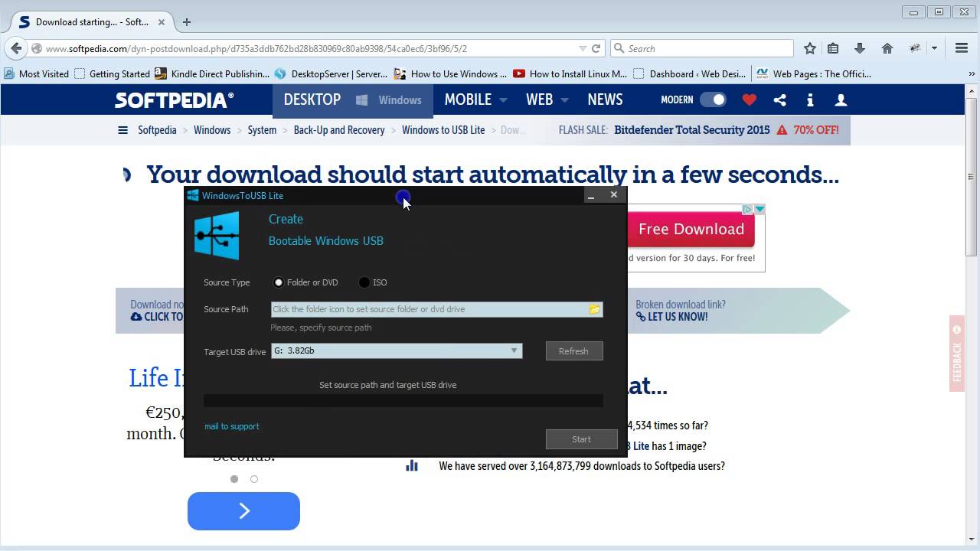
Task: Click the Start button in WindowsToUSB Lite
Action: 582,439
